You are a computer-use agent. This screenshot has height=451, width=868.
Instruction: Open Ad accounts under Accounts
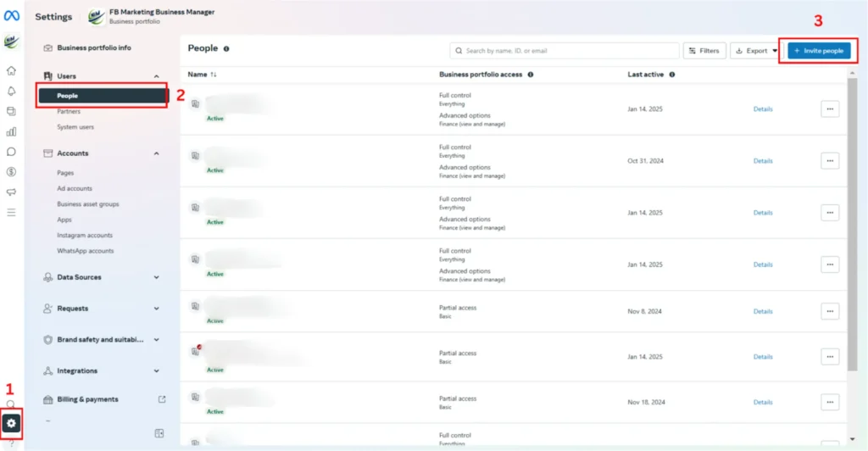75,188
